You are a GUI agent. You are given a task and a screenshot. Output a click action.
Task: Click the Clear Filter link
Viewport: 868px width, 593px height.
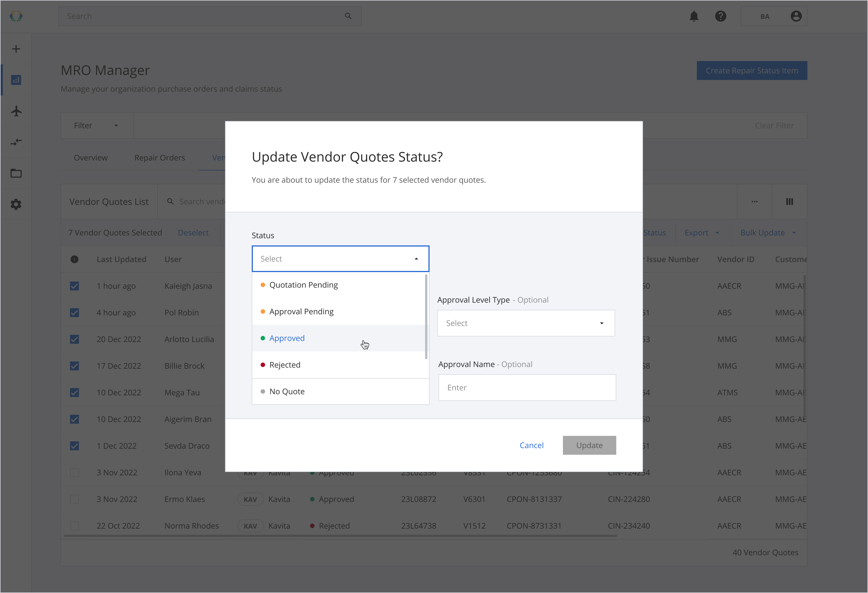click(x=774, y=126)
